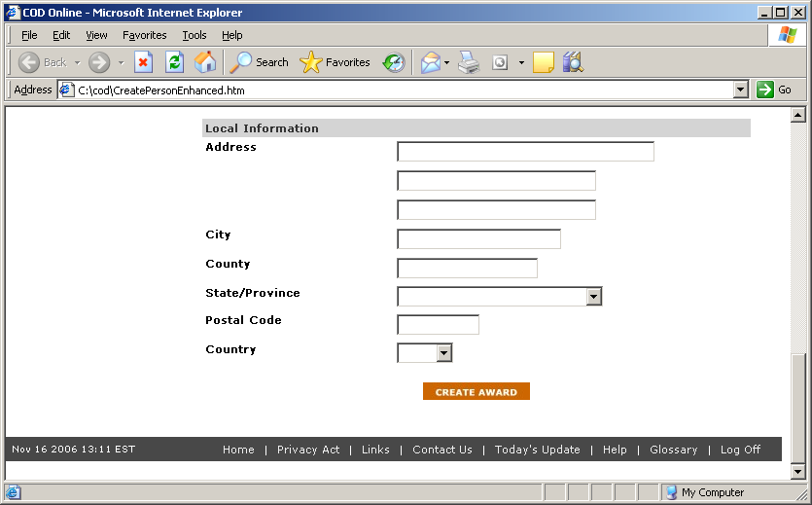812x505 pixels.
Task: Go to the Home page icon
Action: 205,62
